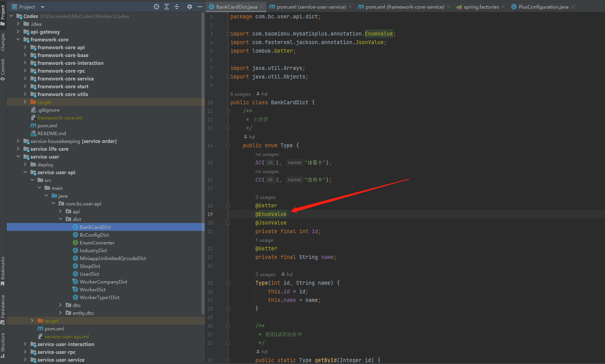This screenshot has height=364, width=605.
Task: Collapse the service-user module
Action: pyautogui.click(x=18, y=157)
